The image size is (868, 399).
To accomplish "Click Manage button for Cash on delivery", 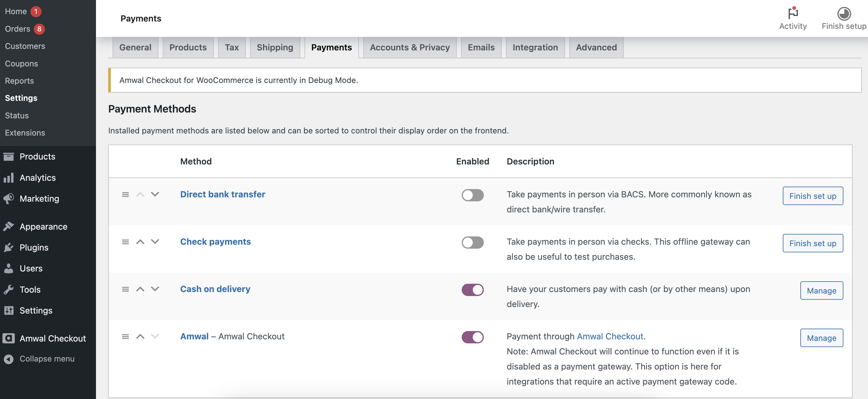I will (x=821, y=290).
